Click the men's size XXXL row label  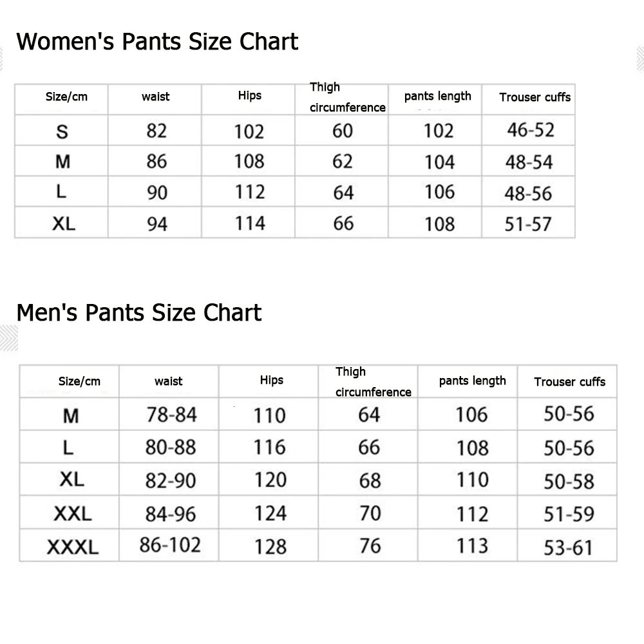click(x=73, y=547)
